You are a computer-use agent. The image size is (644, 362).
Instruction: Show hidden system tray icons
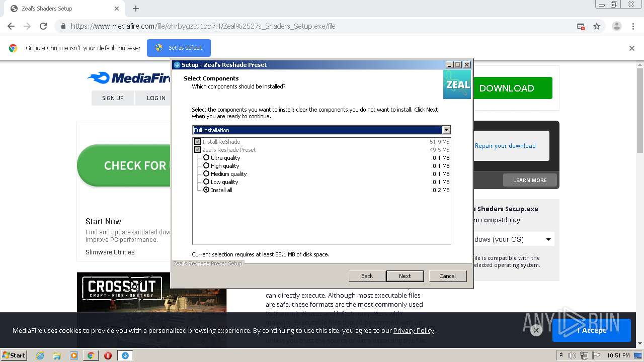click(561, 355)
